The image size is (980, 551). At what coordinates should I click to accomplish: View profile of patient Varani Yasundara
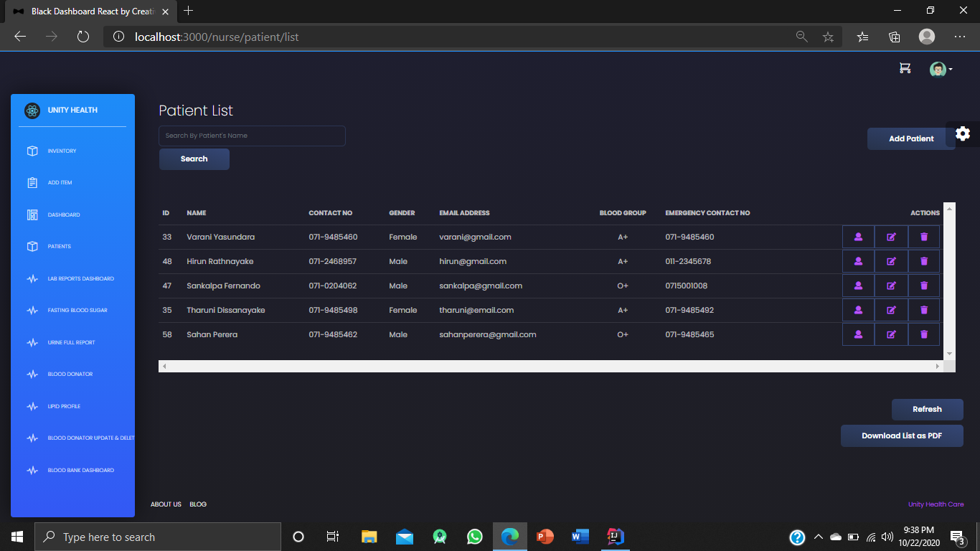coord(858,237)
